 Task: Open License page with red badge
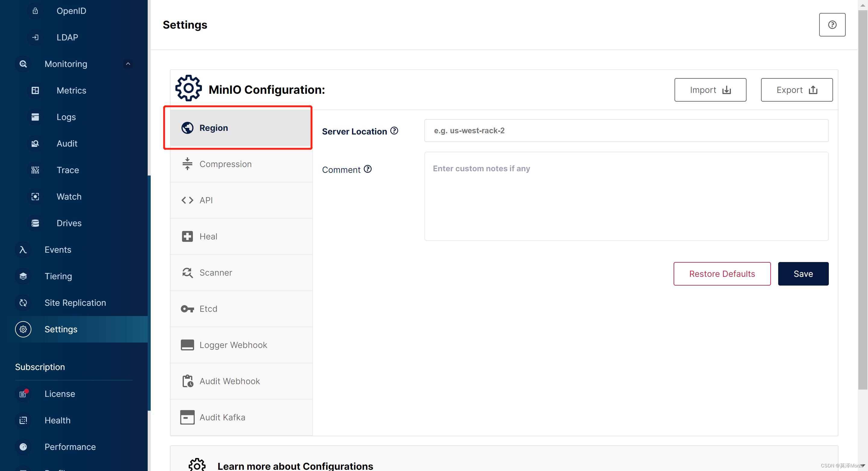(x=59, y=394)
